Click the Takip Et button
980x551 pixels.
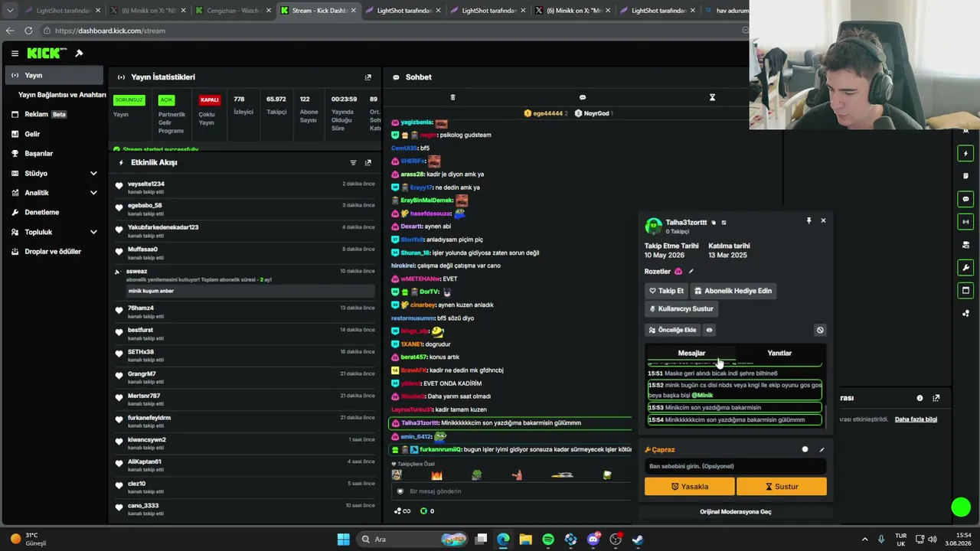coord(666,291)
